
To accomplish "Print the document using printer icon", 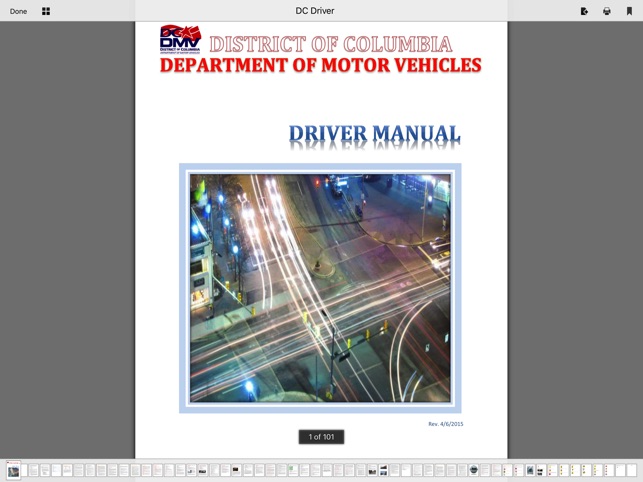I will 606,11.
